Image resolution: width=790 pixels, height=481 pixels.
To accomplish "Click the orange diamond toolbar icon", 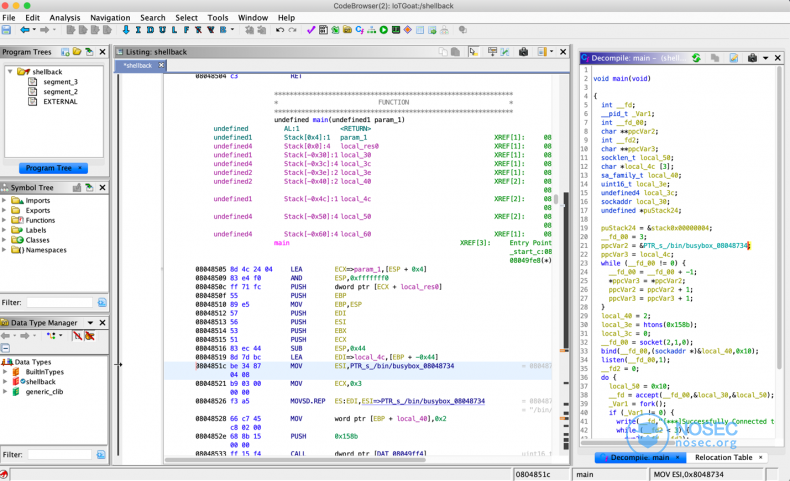I will 408,30.
